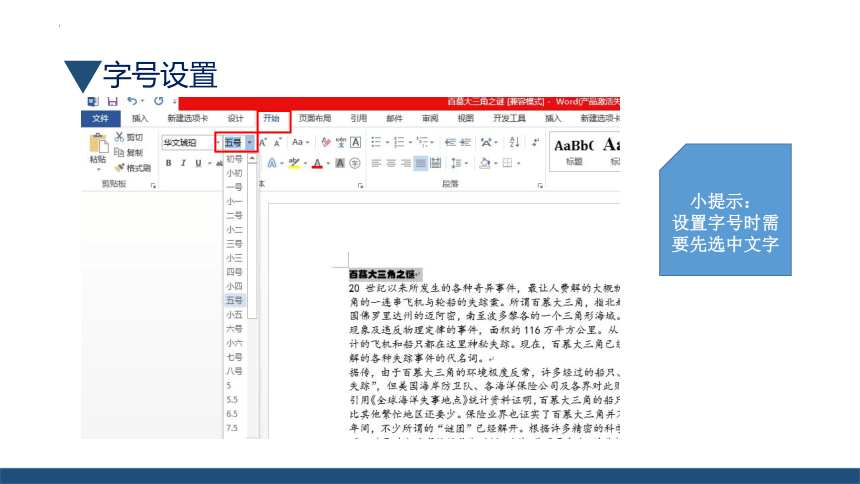The height and width of the screenshot is (484, 860).
Task: Click the Clear Formatting eraser icon
Action: point(326,143)
